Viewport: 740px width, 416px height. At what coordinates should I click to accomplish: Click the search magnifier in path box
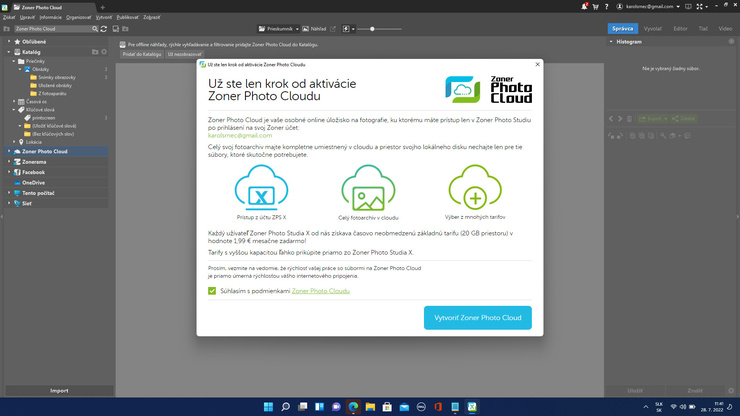click(x=95, y=29)
